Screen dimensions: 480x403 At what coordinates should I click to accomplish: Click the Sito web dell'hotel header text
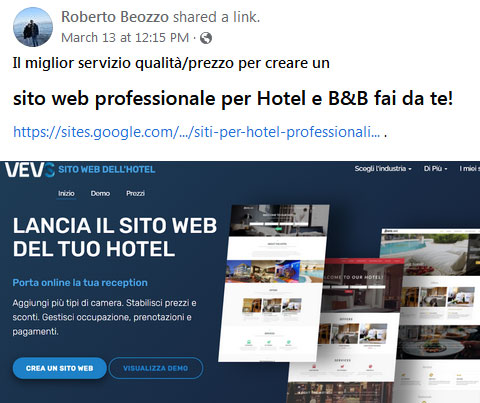(107, 169)
